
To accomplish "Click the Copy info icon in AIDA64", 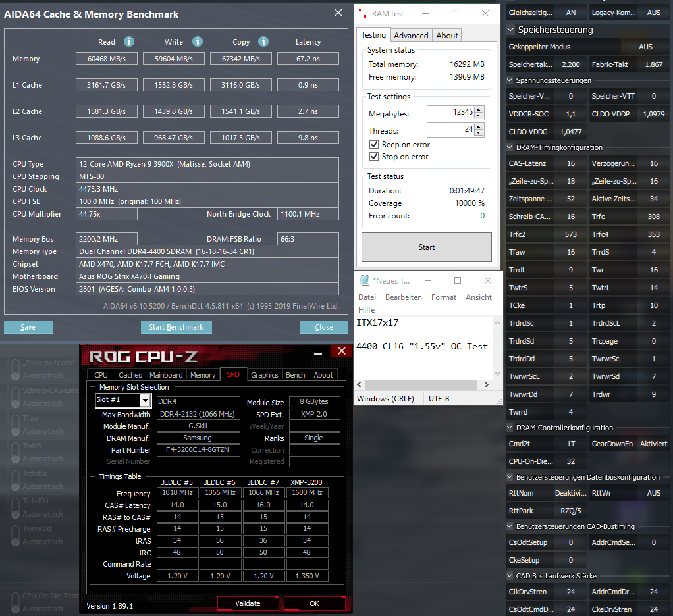I will 263,41.
